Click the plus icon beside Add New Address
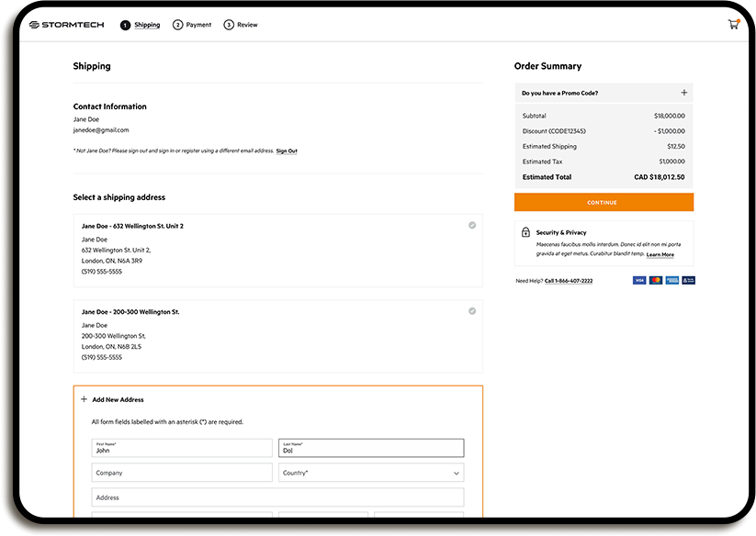The height and width of the screenshot is (536, 756). point(84,399)
